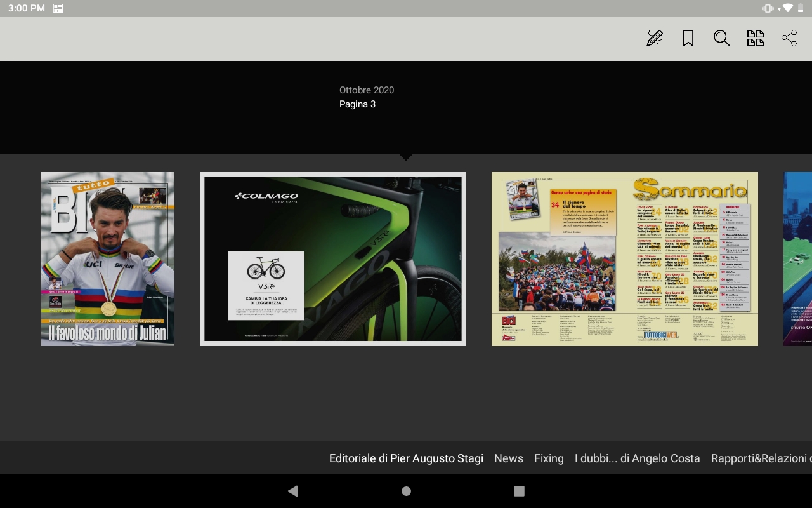Share the magazine via share icon

(789, 38)
